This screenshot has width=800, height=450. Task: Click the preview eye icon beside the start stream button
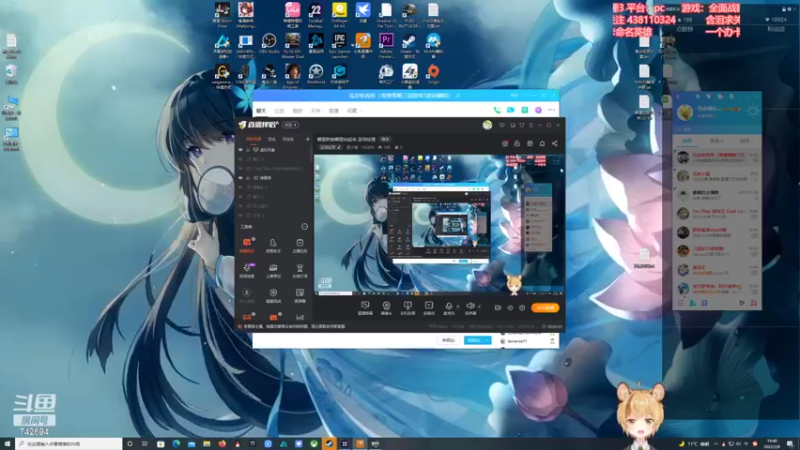click(510, 308)
